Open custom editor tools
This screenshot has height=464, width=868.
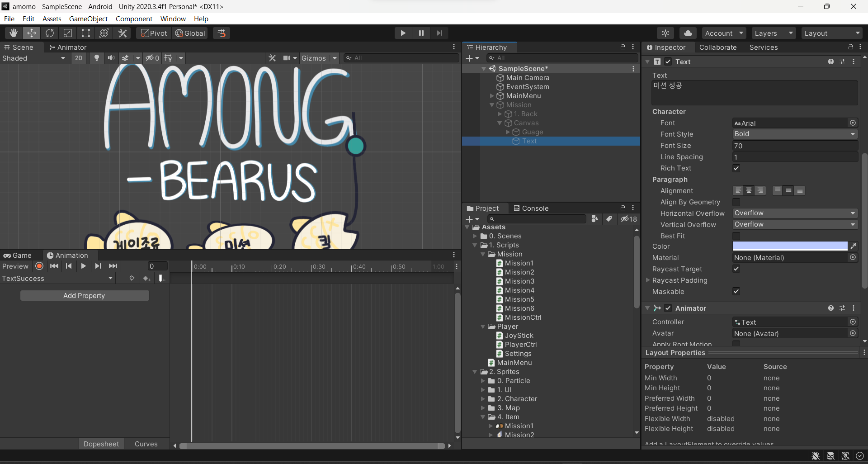tap(123, 33)
